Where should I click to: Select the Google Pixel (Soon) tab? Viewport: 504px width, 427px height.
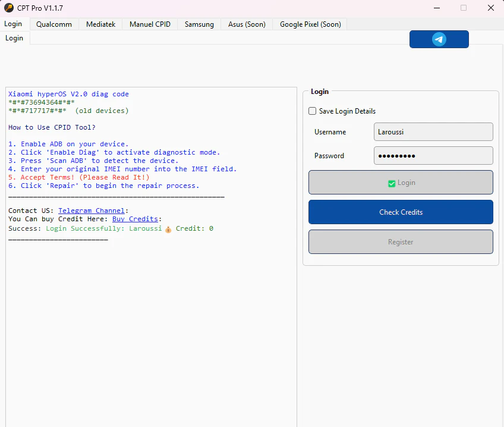pos(310,24)
